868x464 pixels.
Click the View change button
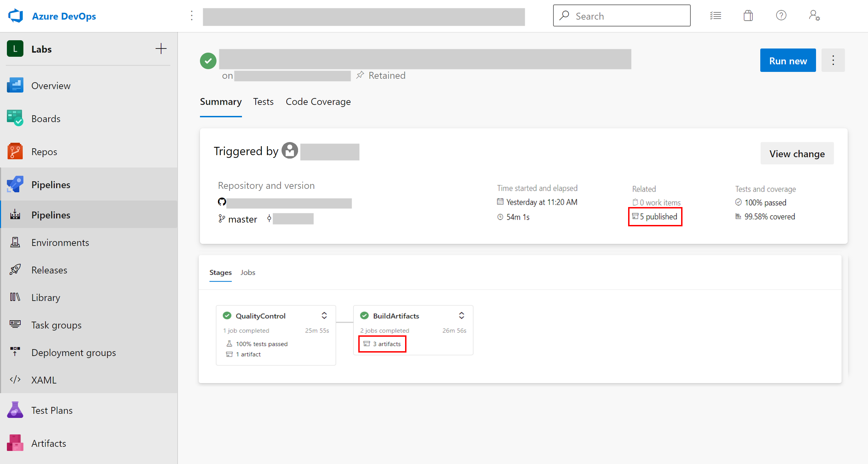pyautogui.click(x=797, y=153)
